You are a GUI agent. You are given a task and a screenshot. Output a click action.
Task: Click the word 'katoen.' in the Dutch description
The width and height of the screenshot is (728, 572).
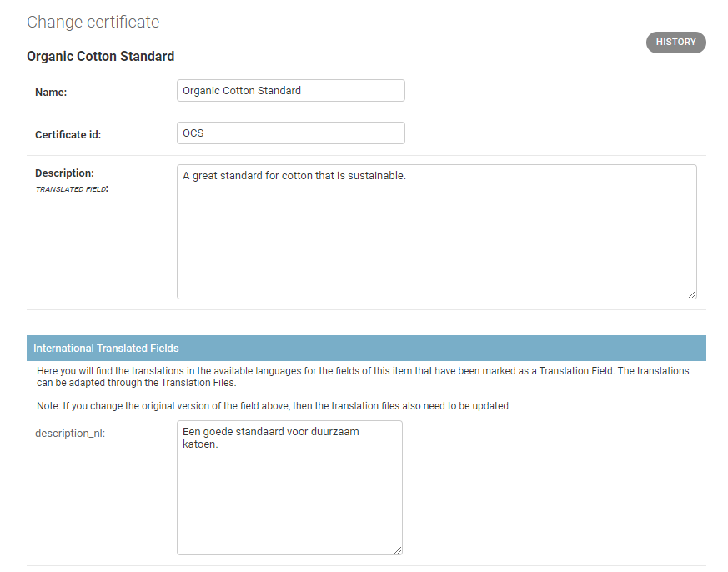click(x=200, y=445)
